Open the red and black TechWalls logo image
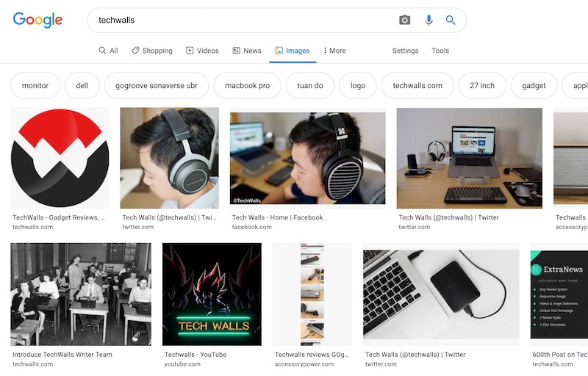Screen dimensions: 588x376 click(x=60, y=158)
